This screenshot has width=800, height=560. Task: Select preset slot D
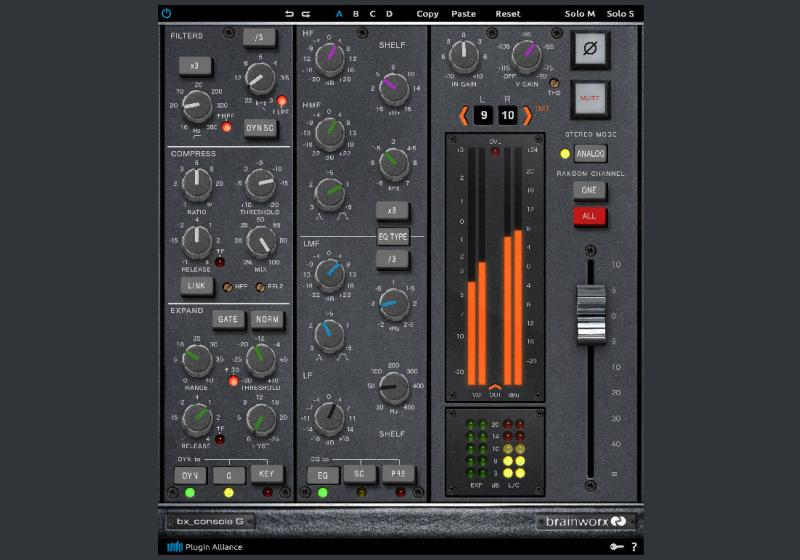point(389,14)
